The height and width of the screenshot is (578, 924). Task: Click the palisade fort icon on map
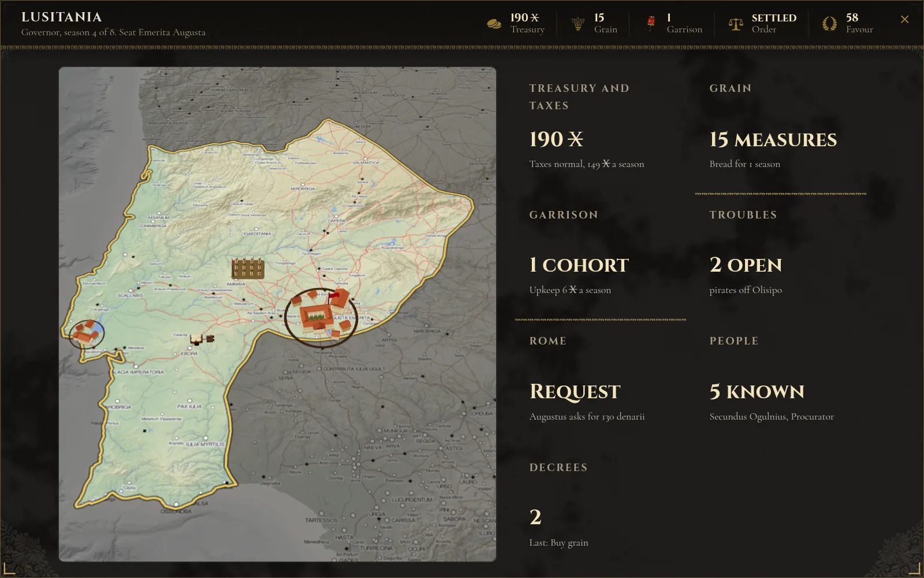(x=248, y=268)
